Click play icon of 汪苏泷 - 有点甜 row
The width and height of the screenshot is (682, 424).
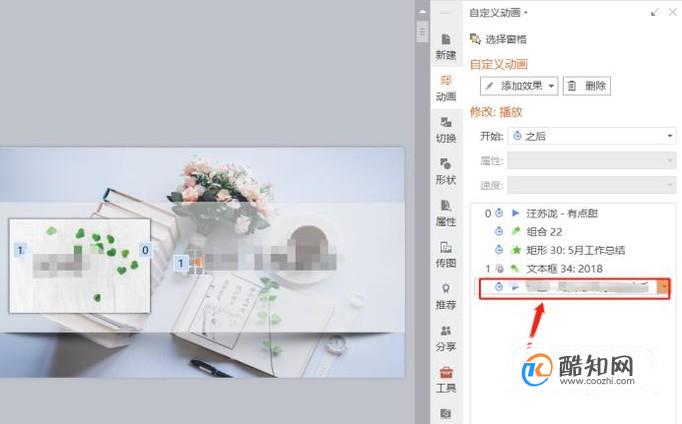point(515,213)
